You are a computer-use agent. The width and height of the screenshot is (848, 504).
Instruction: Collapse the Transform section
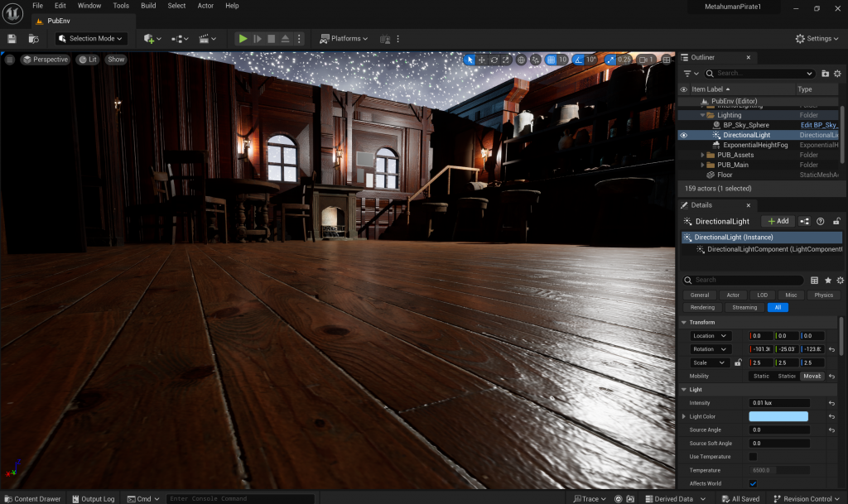(684, 323)
